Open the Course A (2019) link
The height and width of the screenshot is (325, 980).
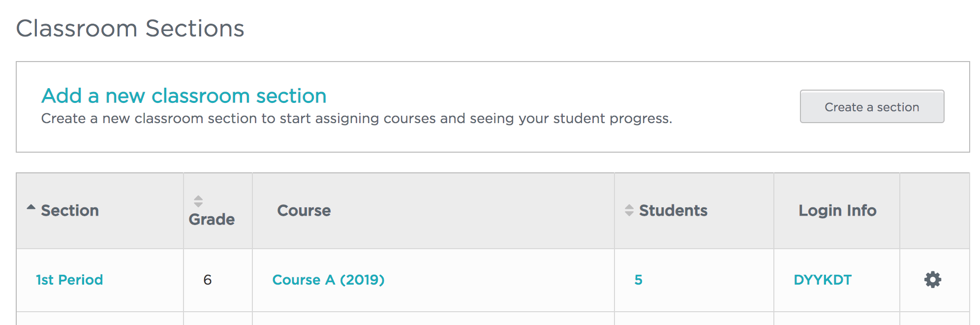(x=328, y=280)
